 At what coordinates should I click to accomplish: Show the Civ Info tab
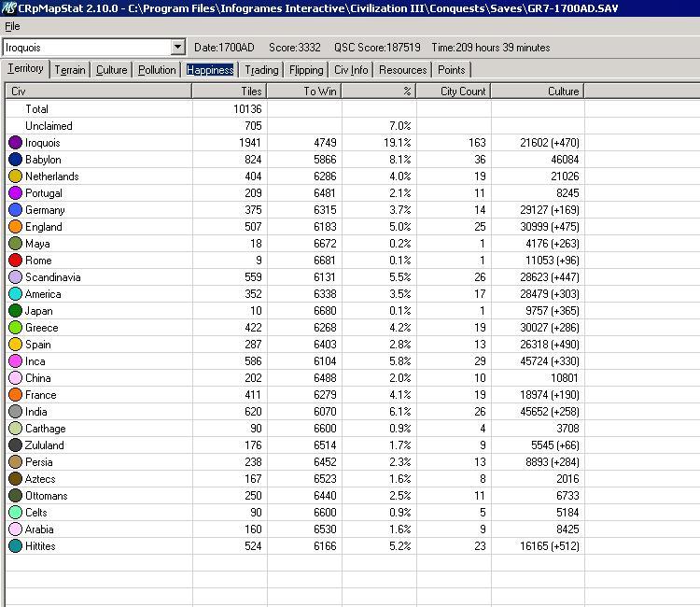point(351,70)
